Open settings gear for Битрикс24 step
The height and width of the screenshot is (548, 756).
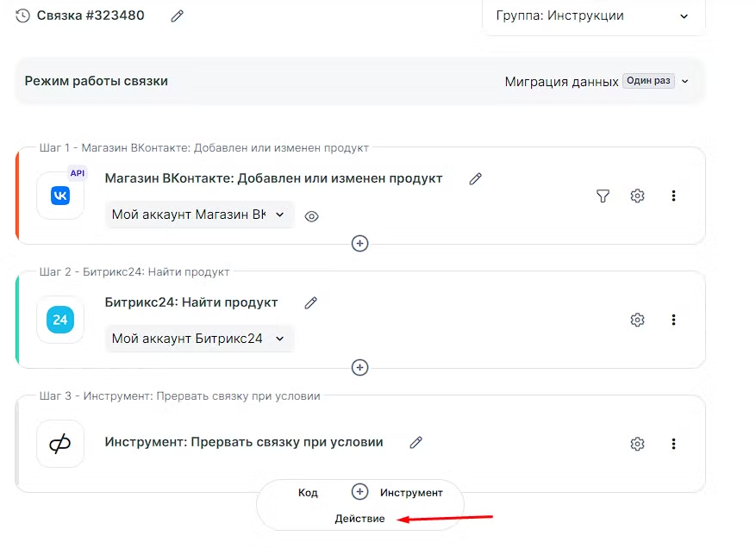pyautogui.click(x=638, y=321)
